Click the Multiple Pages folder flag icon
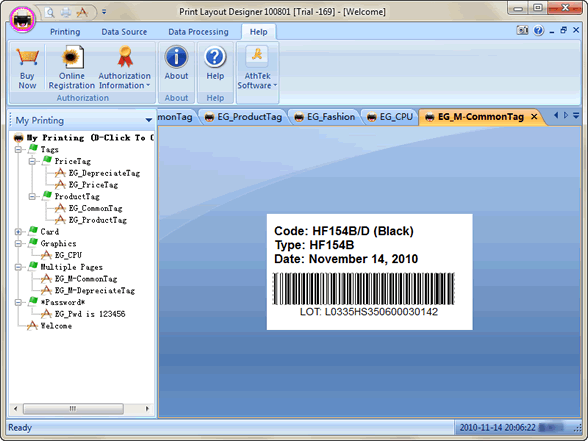This screenshot has width=588, height=441. [33, 266]
